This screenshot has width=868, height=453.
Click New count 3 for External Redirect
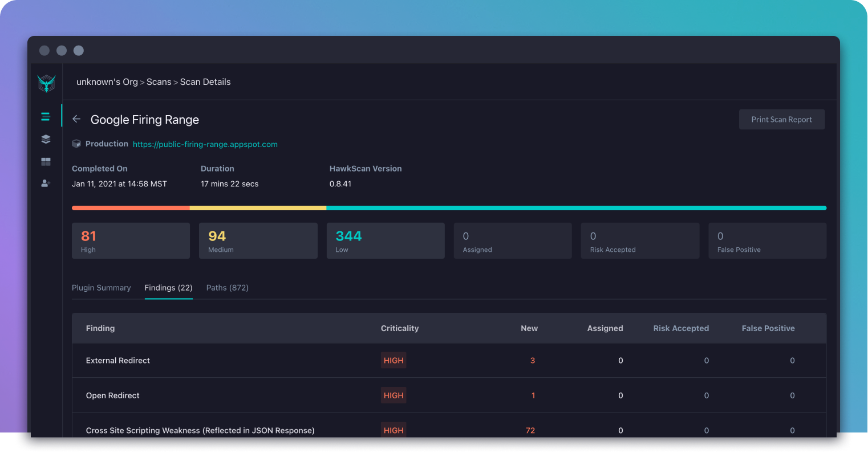[533, 361]
